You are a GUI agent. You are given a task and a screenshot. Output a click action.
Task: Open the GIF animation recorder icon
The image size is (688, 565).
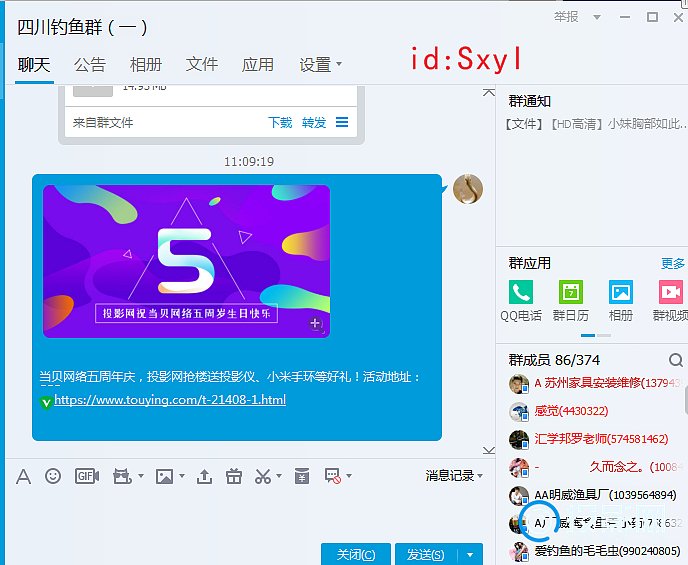[87, 476]
